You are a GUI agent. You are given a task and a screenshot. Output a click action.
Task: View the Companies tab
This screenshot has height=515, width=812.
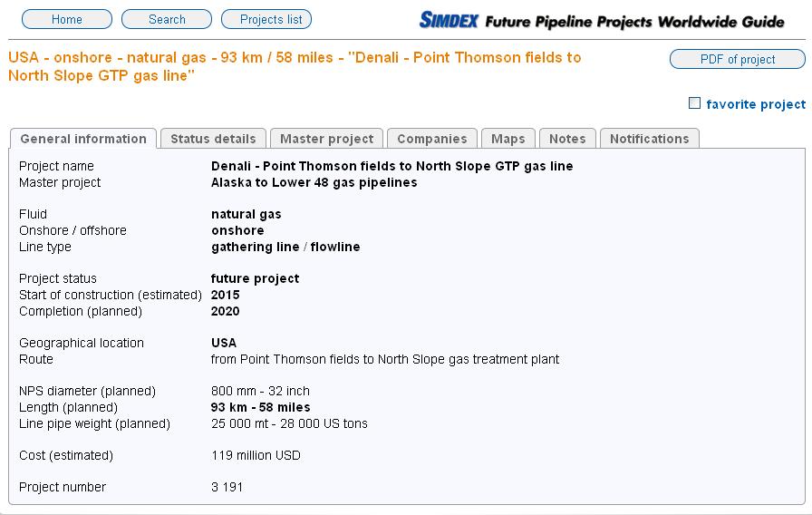point(432,139)
